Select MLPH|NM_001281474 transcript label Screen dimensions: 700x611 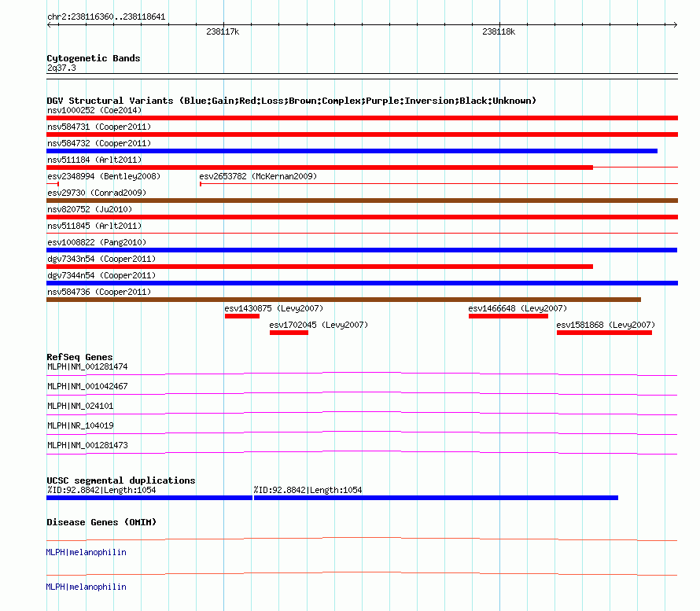click(x=87, y=366)
